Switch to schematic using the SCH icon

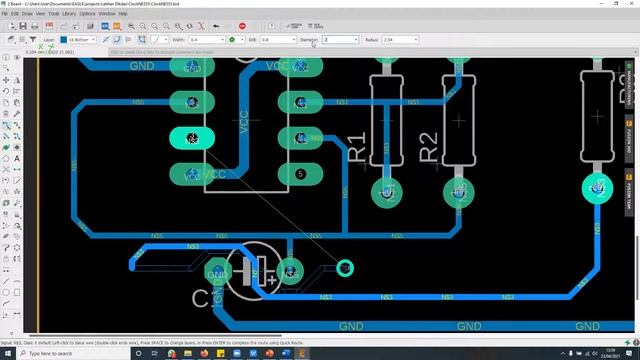coord(105,26)
